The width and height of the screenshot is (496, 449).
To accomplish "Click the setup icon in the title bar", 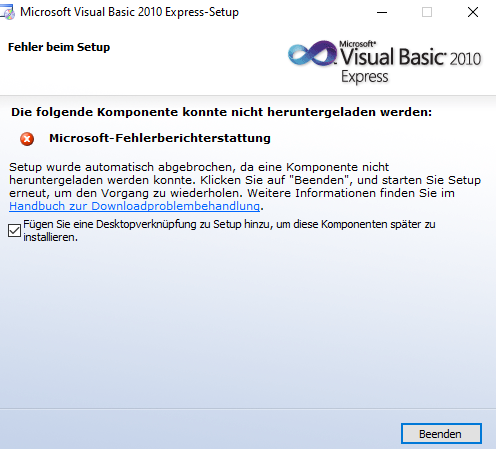I will pos(7,13).
